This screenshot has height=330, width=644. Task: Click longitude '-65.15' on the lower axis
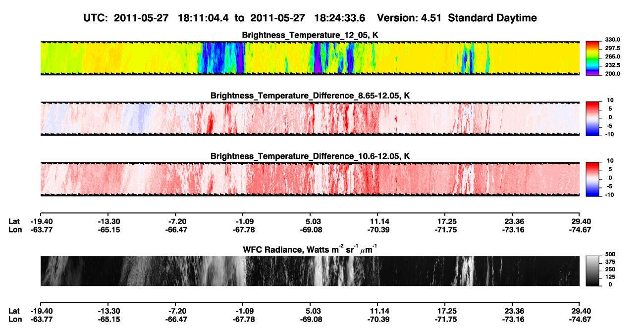pos(109,319)
